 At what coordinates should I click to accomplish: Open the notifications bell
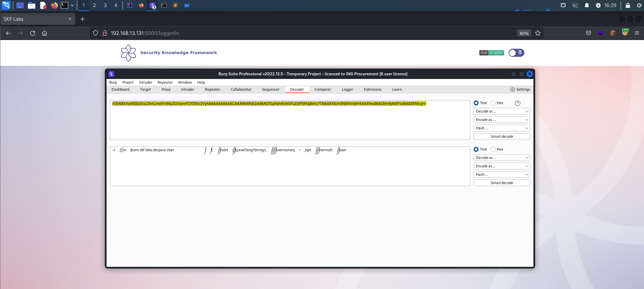pos(587,5)
